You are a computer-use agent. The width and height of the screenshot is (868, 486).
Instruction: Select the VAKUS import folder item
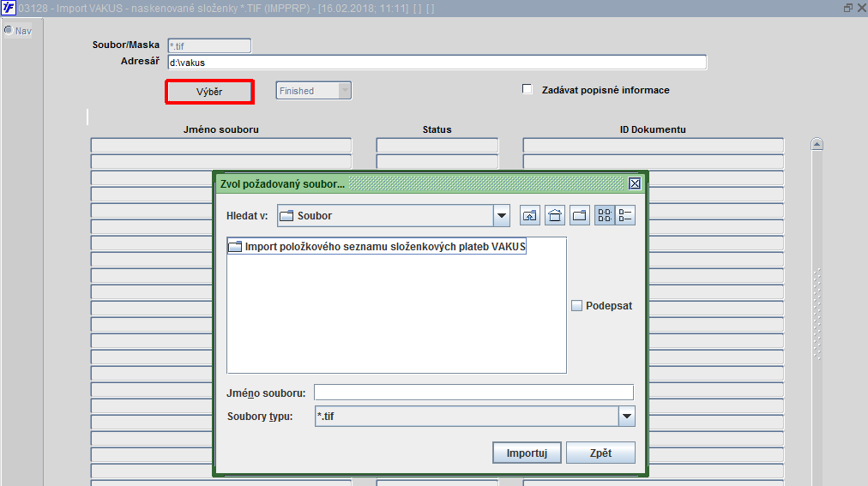(x=377, y=247)
